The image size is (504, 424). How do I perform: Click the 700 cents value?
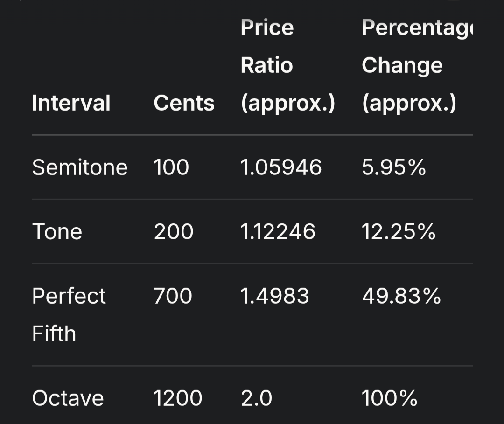tap(173, 296)
